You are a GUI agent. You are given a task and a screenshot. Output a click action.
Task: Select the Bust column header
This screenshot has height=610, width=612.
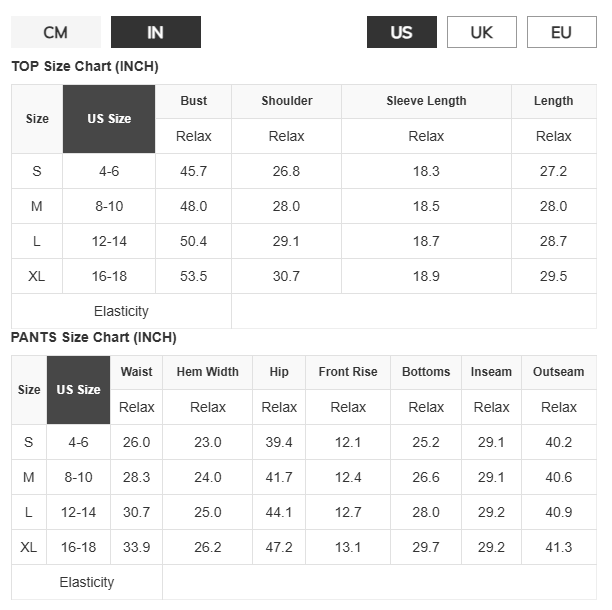click(194, 101)
